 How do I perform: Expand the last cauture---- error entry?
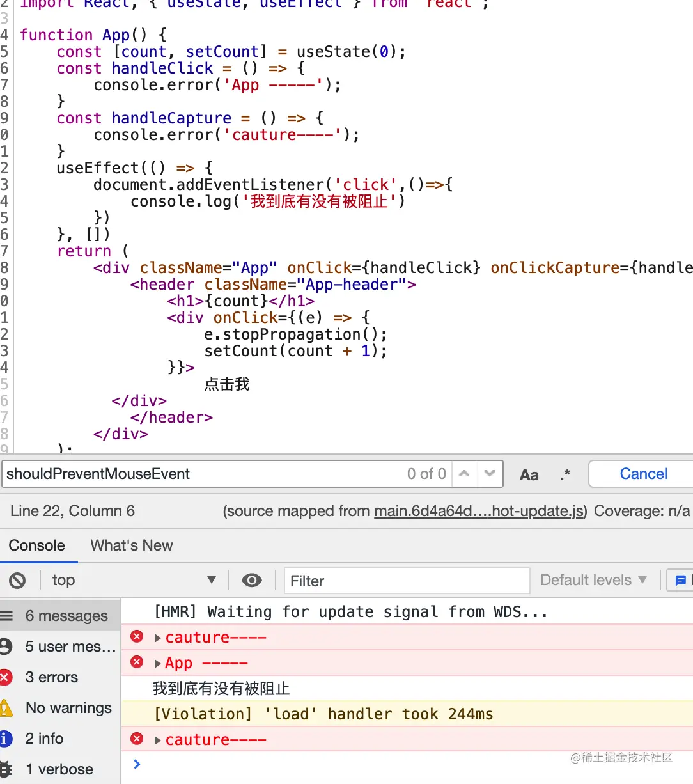click(158, 741)
